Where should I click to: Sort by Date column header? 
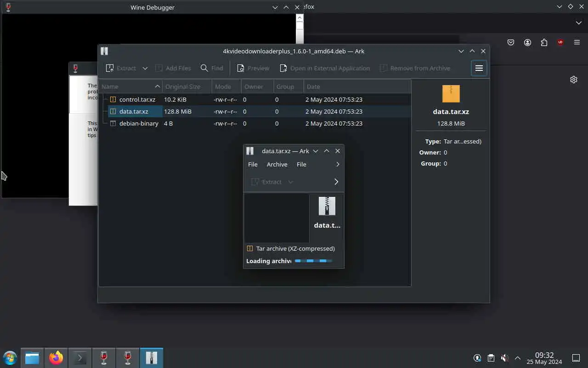[357, 86]
